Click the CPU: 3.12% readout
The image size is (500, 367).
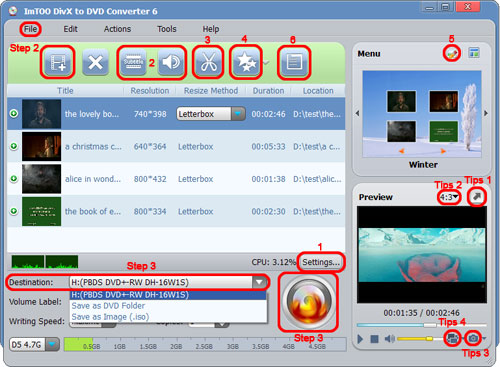click(273, 262)
